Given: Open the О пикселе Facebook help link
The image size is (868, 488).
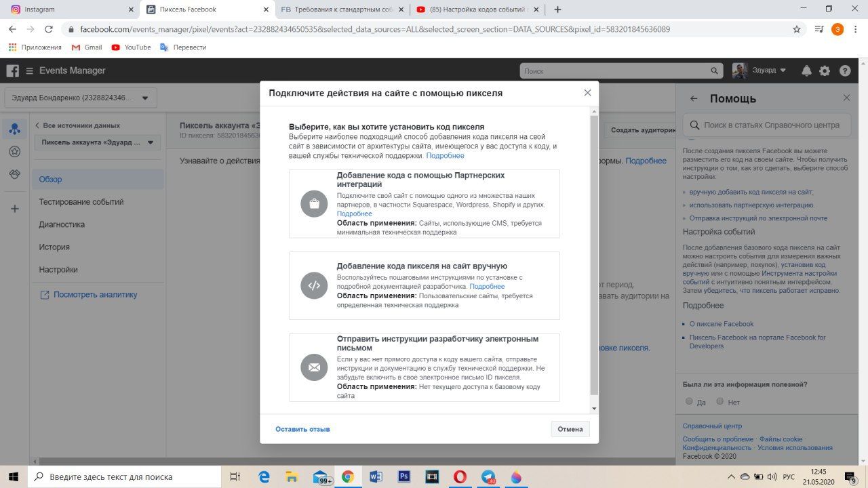Looking at the screenshot, I should [722, 324].
